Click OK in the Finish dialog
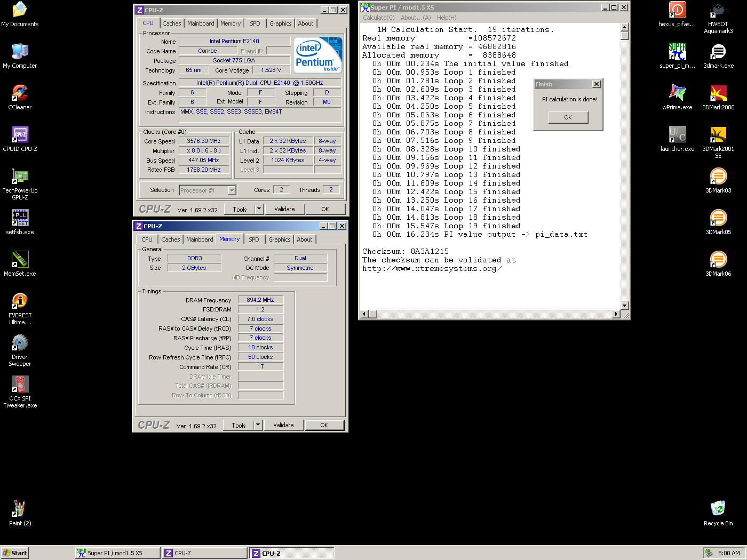The height and width of the screenshot is (560, 747). (568, 117)
